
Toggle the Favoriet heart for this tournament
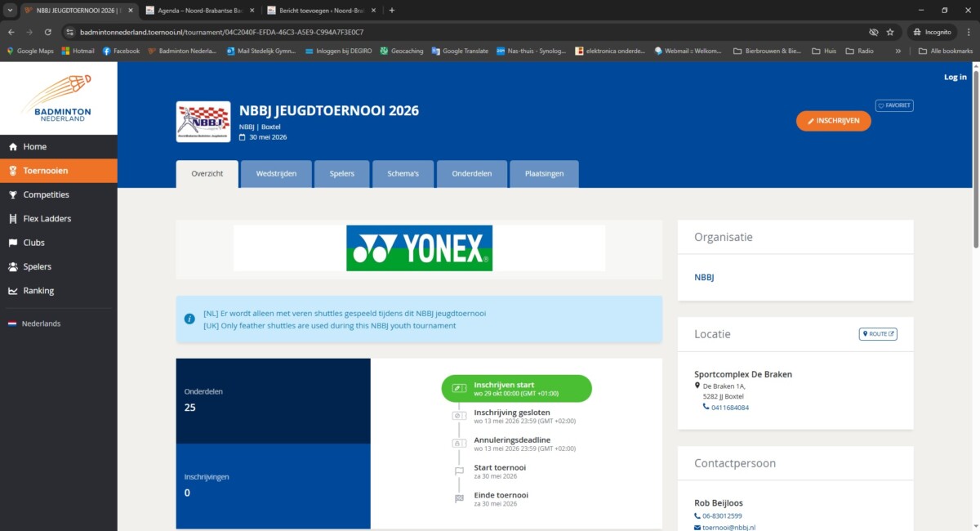click(x=894, y=105)
